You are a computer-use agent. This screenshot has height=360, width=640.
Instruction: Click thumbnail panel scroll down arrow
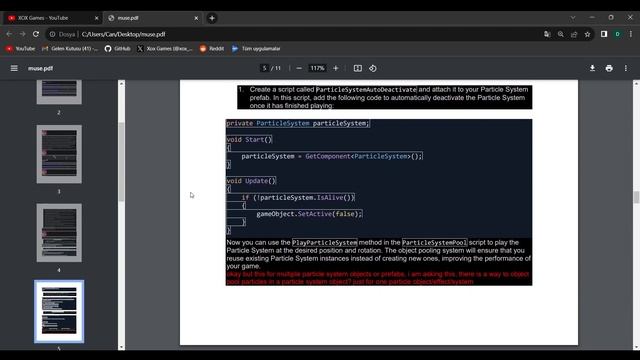coord(121,347)
